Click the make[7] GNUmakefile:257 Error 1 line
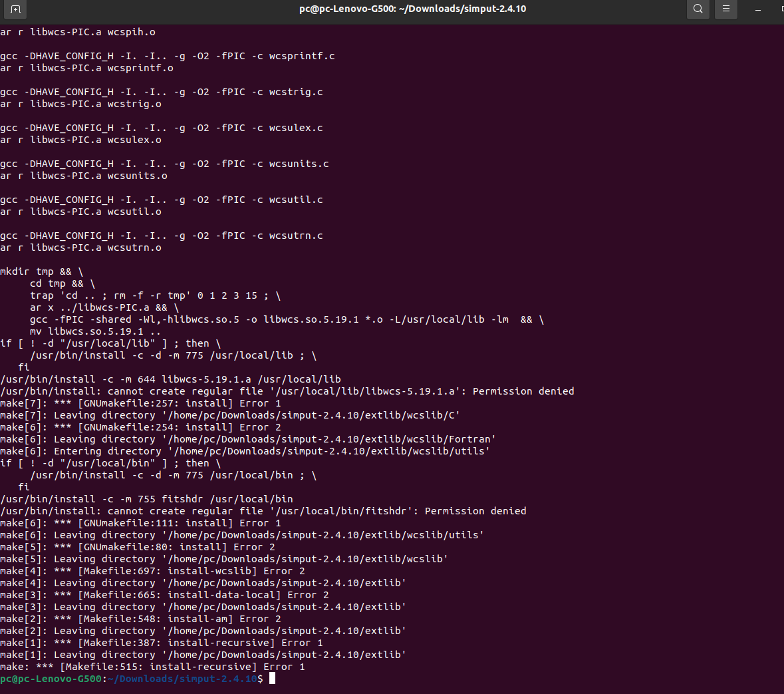This screenshot has width=784, height=694. tap(140, 403)
